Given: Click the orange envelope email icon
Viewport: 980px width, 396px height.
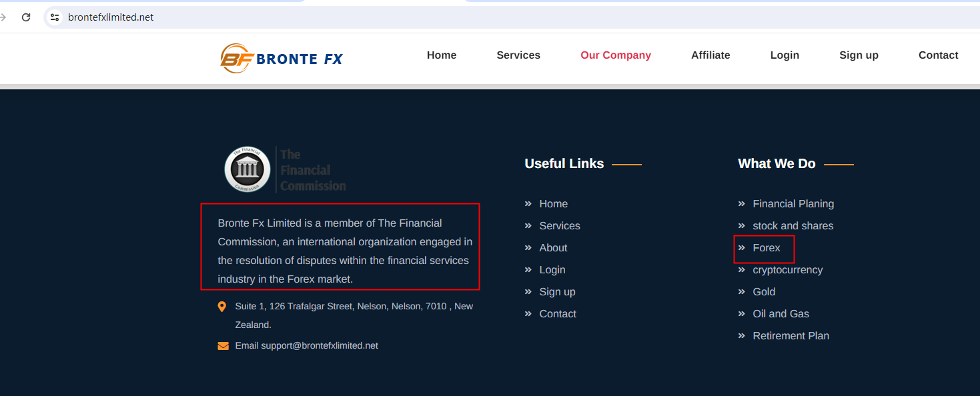Looking at the screenshot, I should click(x=223, y=346).
